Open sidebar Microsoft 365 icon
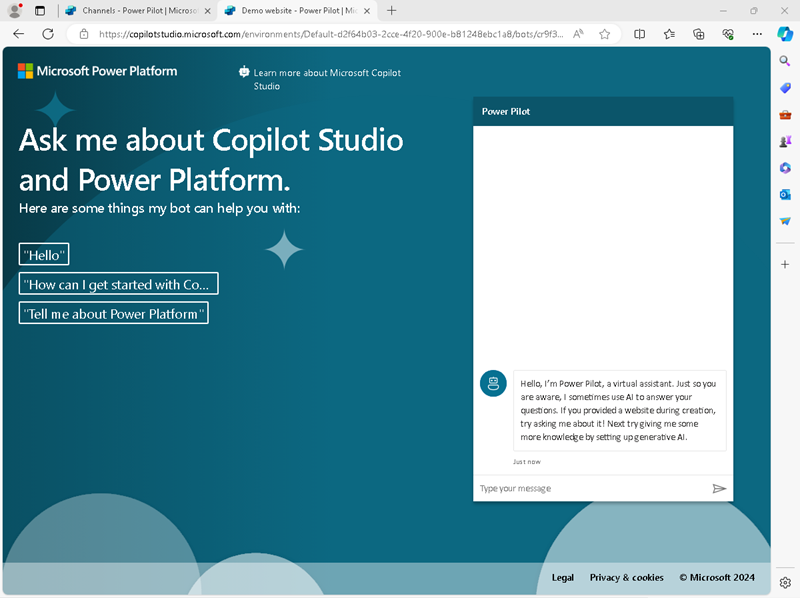800x598 pixels. pyautogui.click(x=785, y=168)
